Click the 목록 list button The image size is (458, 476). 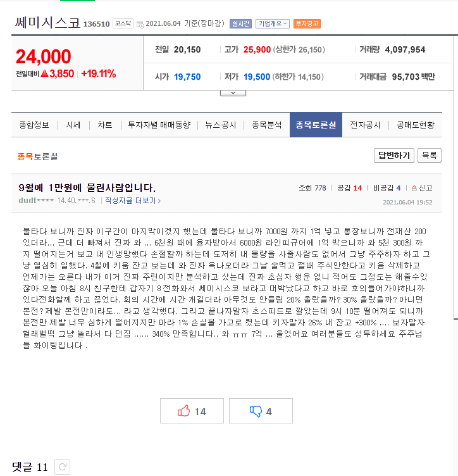(430, 155)
